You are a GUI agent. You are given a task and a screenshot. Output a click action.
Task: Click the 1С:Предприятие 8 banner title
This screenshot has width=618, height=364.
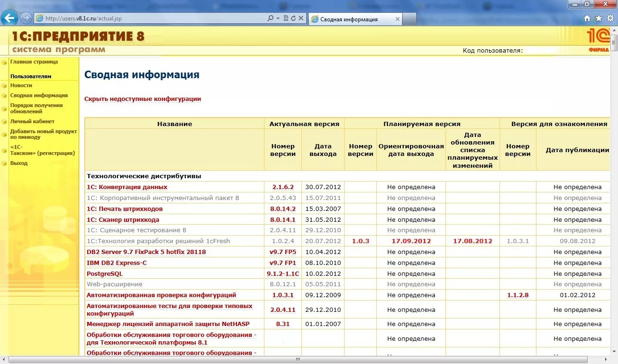tap(78, 36)
